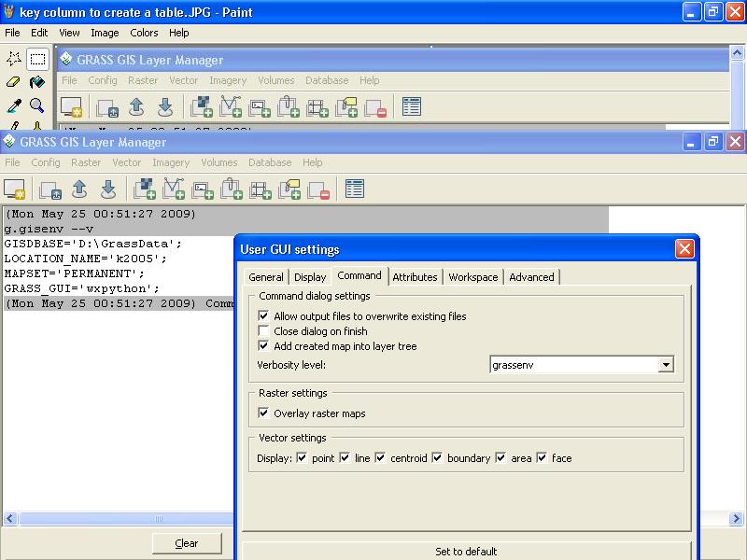The height and width of the screenshot is (560, 747).
Task: Select the Free-Form Select tool in Paint
Action: click(14, 59)
